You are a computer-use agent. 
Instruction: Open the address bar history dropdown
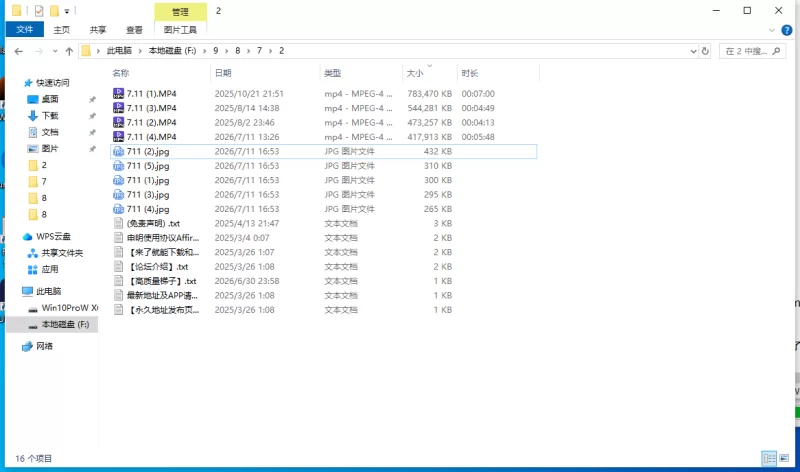(693, 51)
